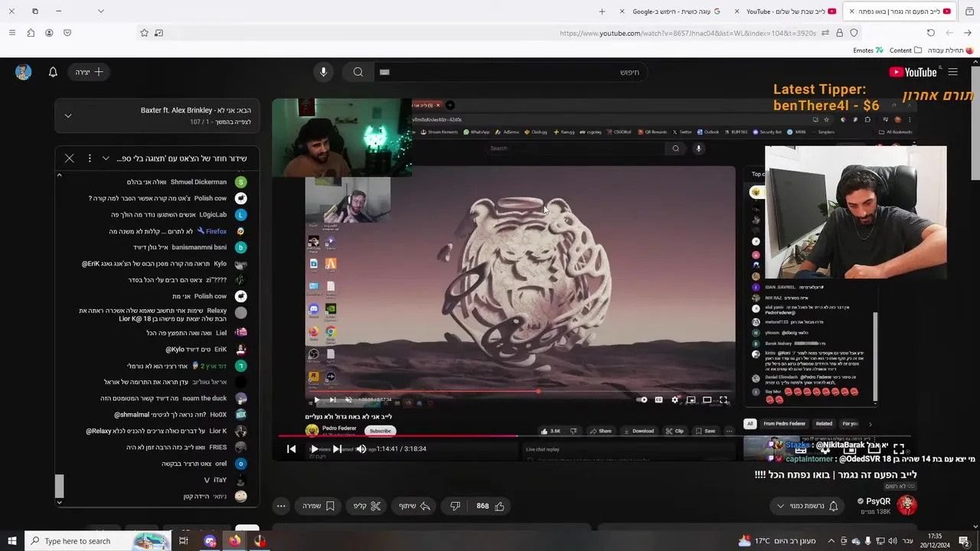
Task: Open a new browser tab
Action: click(602, 11)
